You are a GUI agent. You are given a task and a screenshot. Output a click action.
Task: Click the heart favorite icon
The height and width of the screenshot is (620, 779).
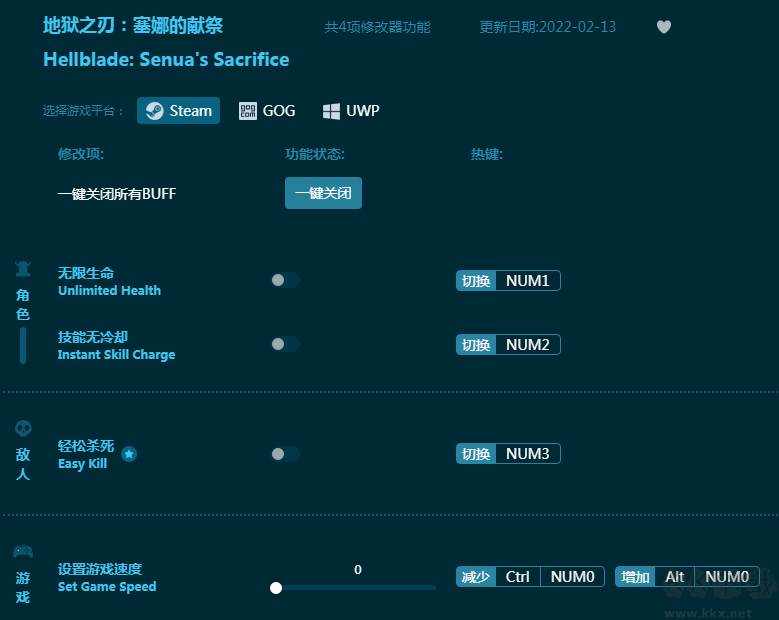pyautogui.click(x=664, y=27)
